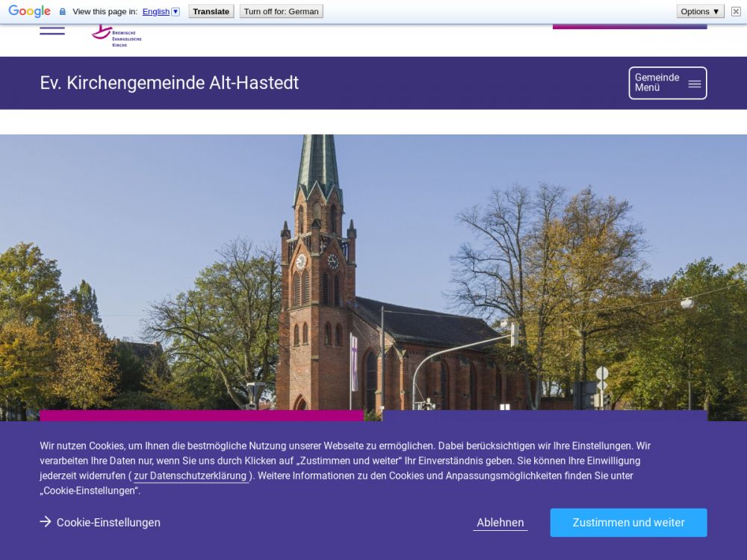This screenshot has height=560, width=747.
Task: Click the gradient bar at top right of header
Action: [629, 27]
